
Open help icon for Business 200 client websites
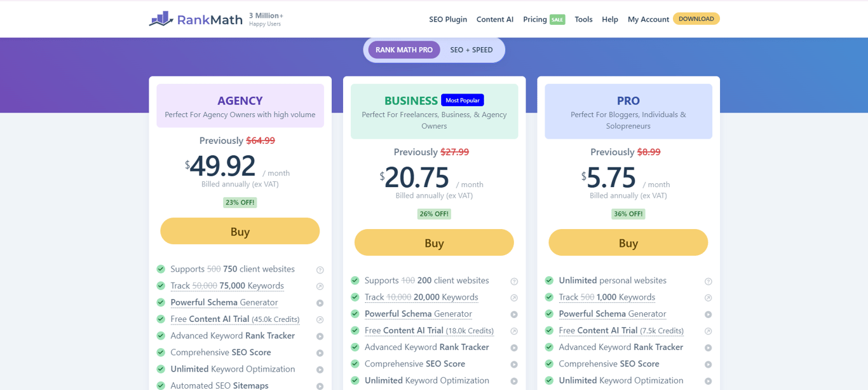pyautogui.click(x=514, y=281)
